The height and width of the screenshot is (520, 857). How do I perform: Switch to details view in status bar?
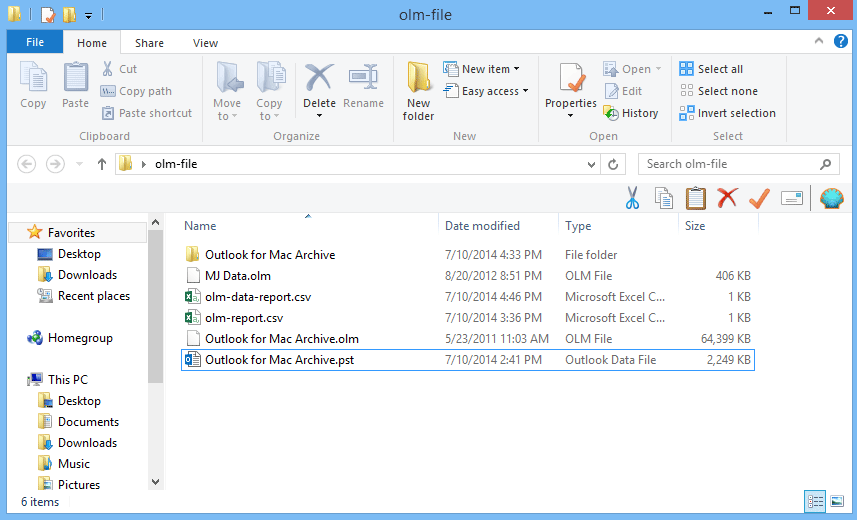(815, 501)
